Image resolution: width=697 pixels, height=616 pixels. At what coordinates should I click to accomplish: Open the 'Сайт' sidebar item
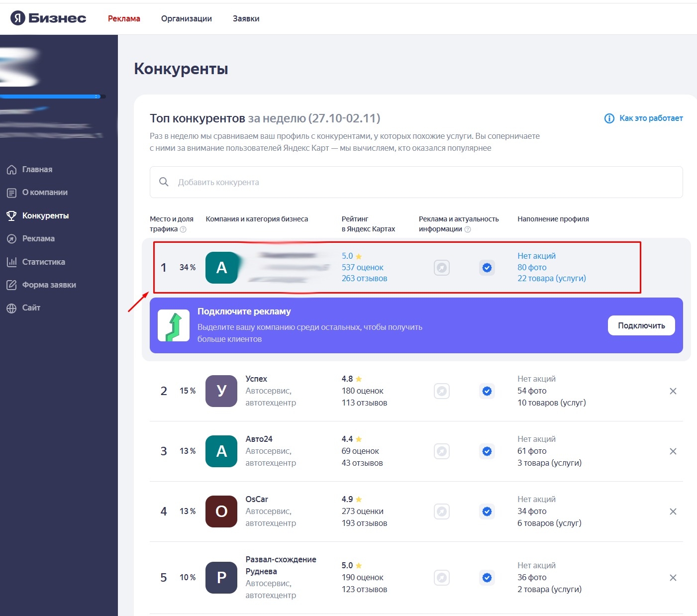tap(31, 308)
